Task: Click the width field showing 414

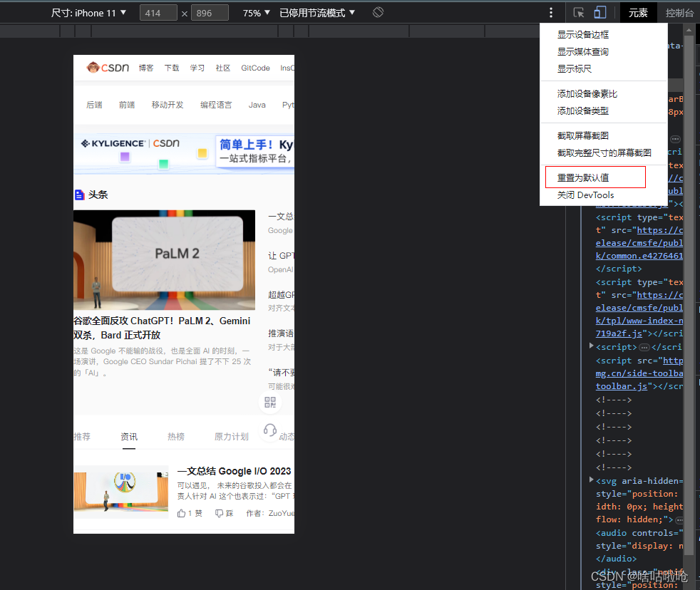Action: tap(158, 13)
